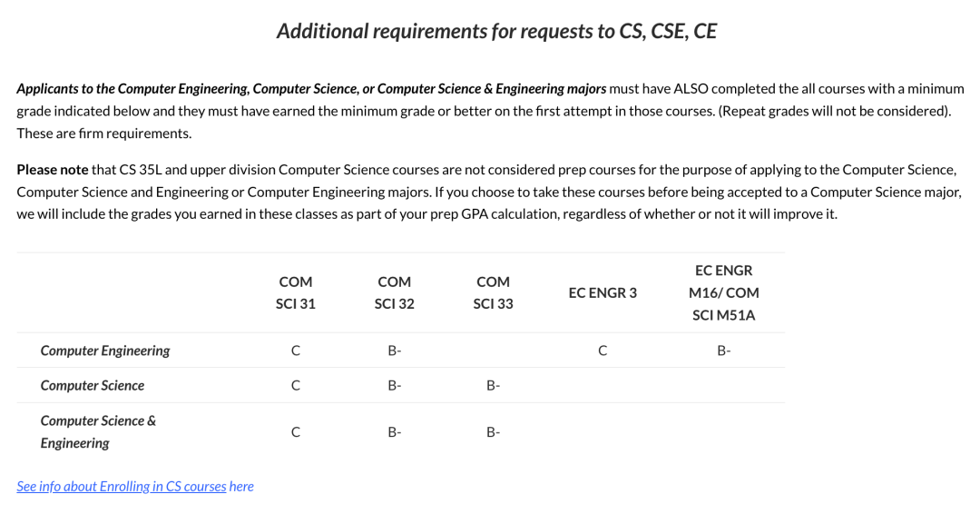This screenshot has width=980, height=514.
Task: Click Computer Science's COM SCI 31 grade C
Action: coord(296,386)
